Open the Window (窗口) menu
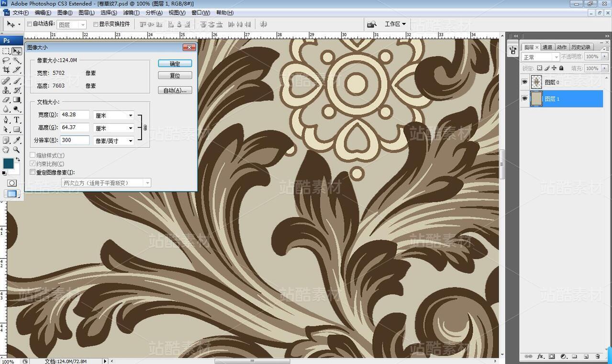The height and width of the screenshot is (364, 612). (200, 13)
